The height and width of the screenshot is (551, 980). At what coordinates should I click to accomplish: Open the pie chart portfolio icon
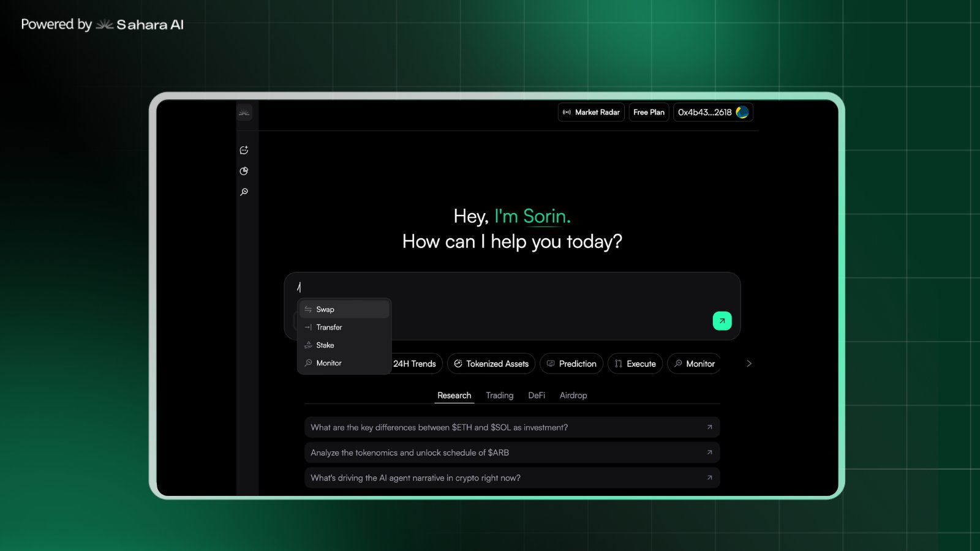(244, 171)
